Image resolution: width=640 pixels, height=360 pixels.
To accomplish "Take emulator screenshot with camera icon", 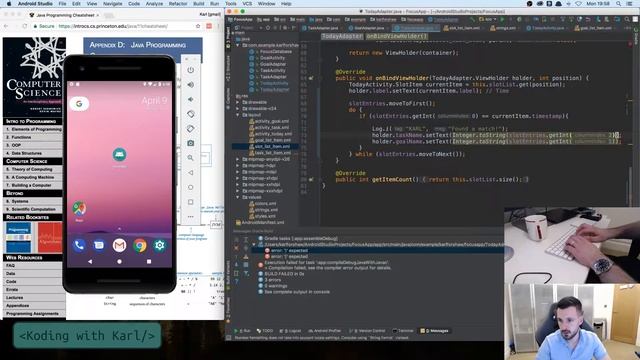I will [191, 143].
